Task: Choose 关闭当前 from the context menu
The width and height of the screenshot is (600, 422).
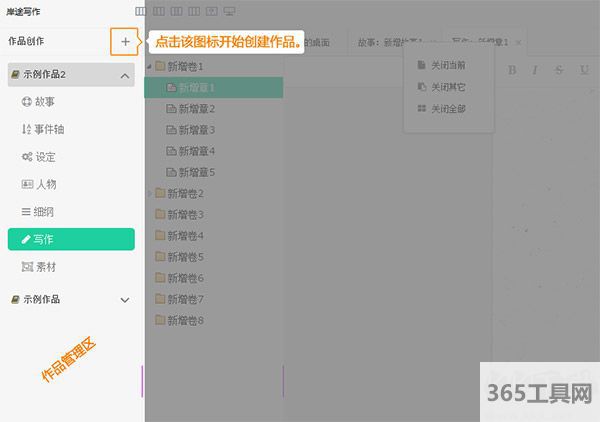Action: click(447, 65)
